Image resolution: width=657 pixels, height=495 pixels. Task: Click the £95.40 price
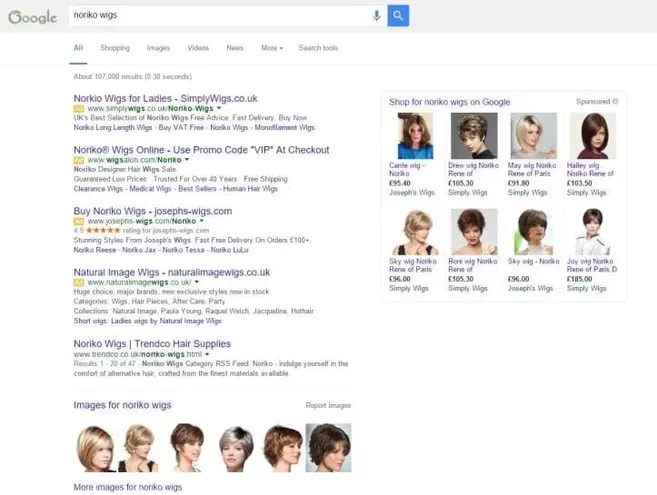click(x=400, y=183)
